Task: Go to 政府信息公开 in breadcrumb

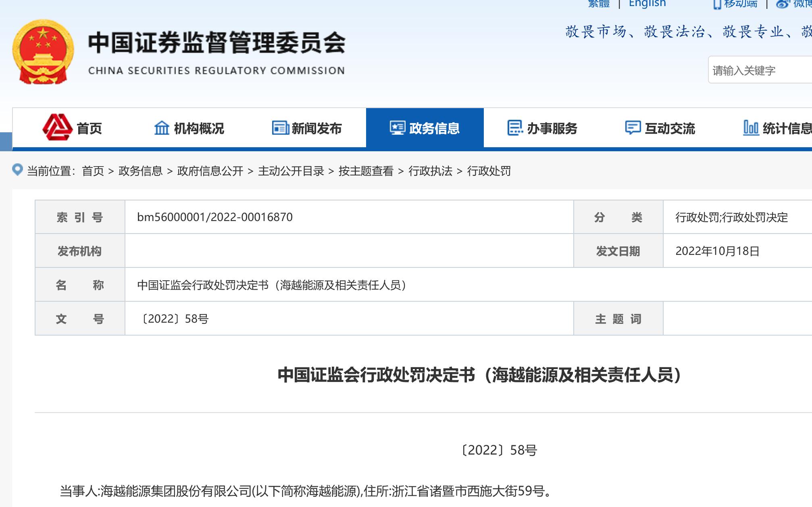Action: click(210, 171)
